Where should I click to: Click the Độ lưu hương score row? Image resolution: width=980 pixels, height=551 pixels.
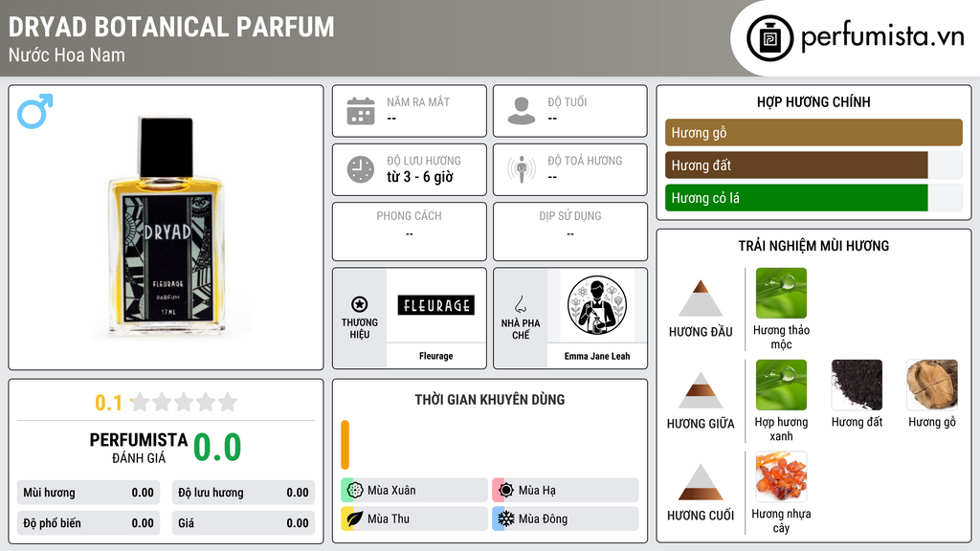click(243, 493)
